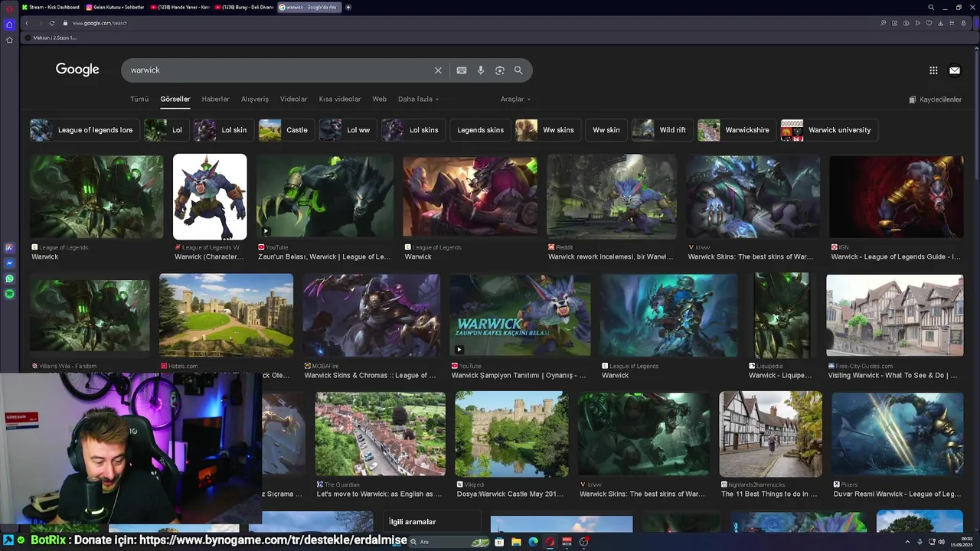Click the address bar URL
The height and width of the screenshot is (551, 980).
tap(100, 23)
